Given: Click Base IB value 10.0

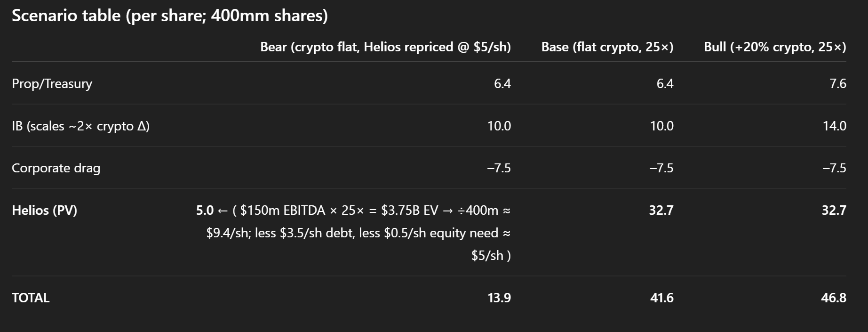Looking at the screenshot, I should 662,126.
